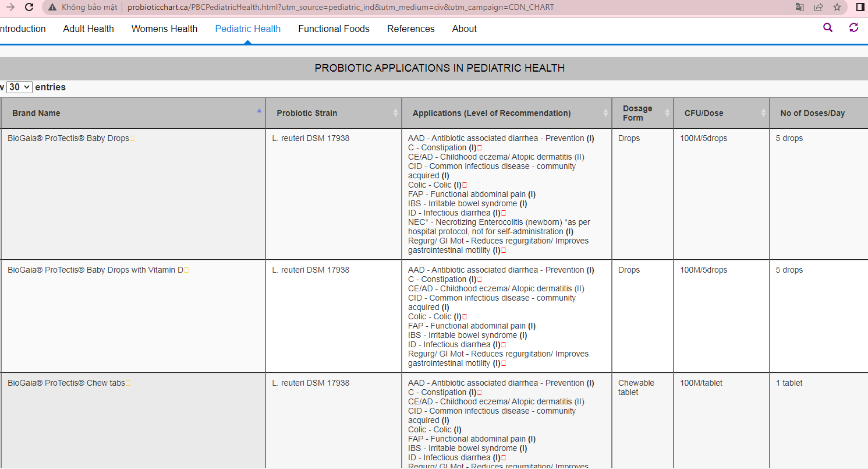The height and width of the screenshot is (469, 868).
Task: Open References tab
Action: (411, 29)
